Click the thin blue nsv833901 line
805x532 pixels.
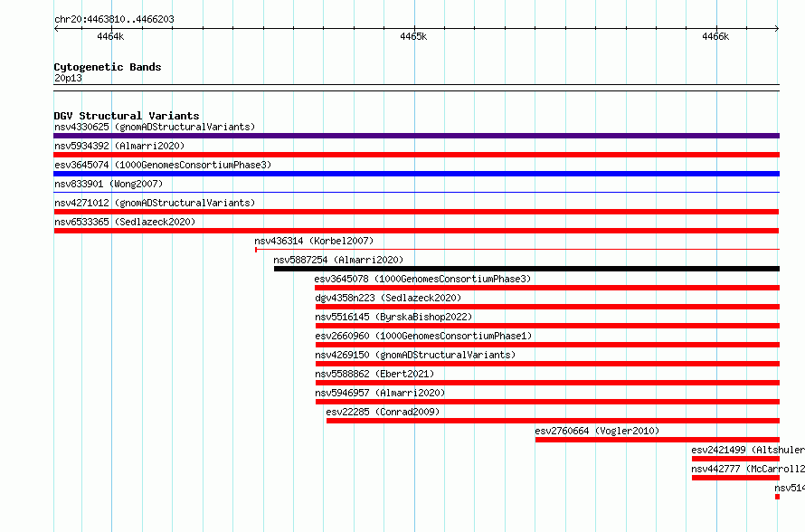416,192
